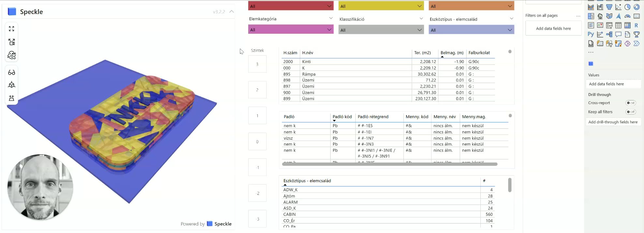Select the trophy Goals visual
The height and width of the screenshot is (233, 644).
(x=637, y=34)
